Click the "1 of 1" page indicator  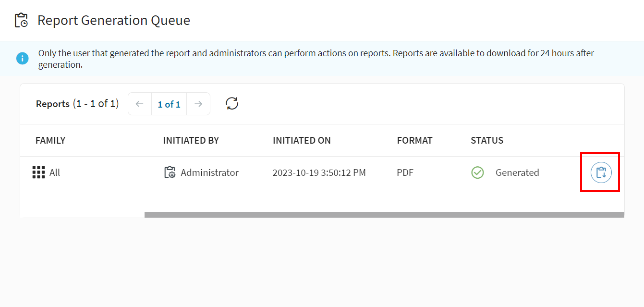coord(169,104)
